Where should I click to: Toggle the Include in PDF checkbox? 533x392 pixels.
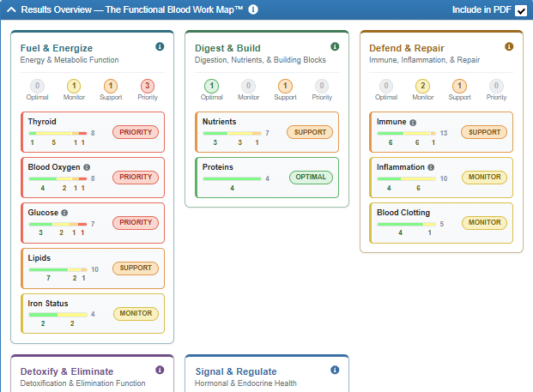point(521,10)
